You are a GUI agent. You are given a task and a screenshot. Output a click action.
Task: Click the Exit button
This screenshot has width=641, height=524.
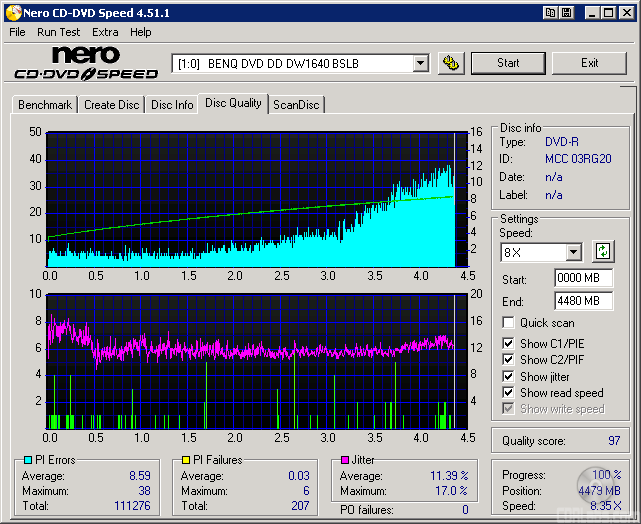(x=589, y=63)
